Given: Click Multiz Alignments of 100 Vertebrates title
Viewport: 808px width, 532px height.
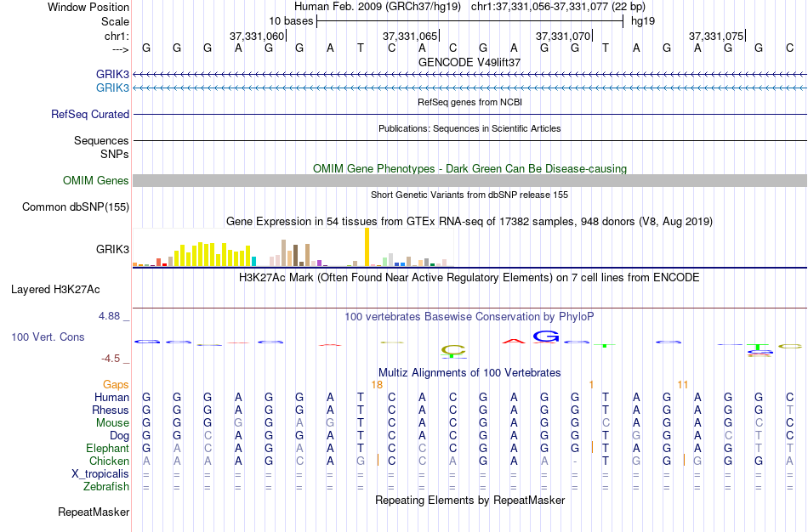Looking at the screenshot, I should point(469,372).
